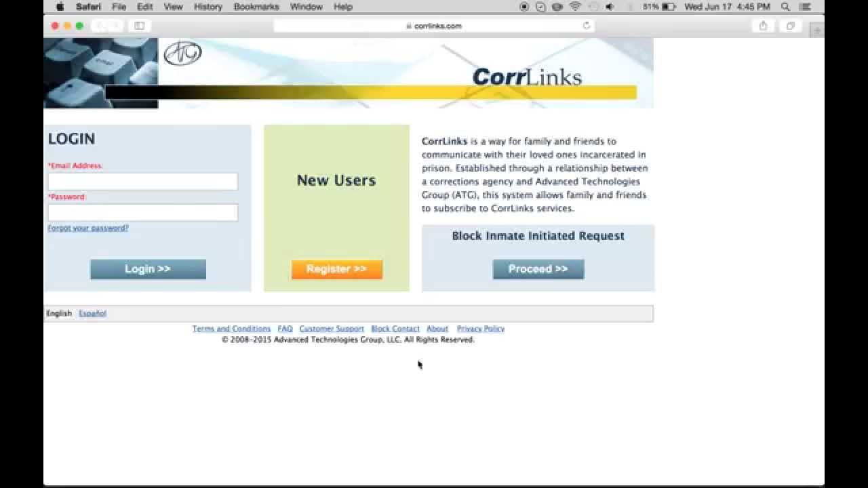Click the LOGIN heading
The height and width of the screenshot is (488, 868).
pos(71,139)
